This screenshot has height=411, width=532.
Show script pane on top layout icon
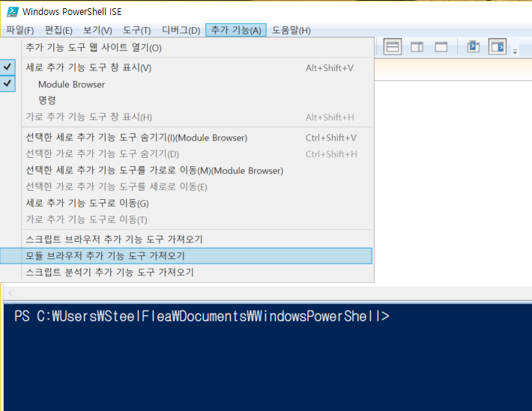[393, 47]
